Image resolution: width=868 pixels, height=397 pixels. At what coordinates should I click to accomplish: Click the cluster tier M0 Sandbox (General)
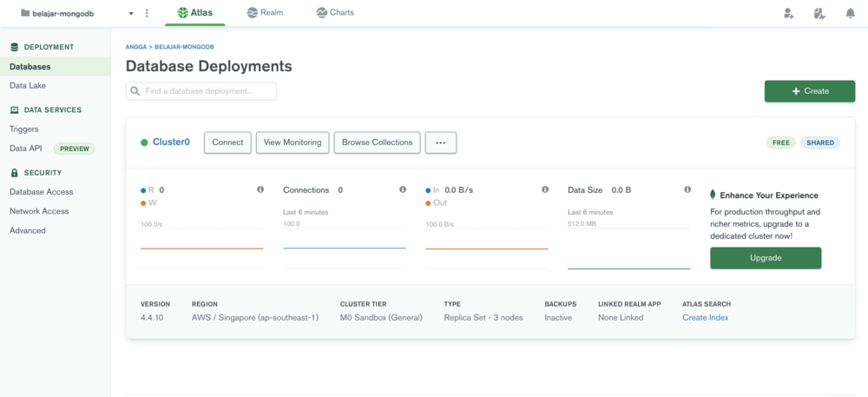381,318
